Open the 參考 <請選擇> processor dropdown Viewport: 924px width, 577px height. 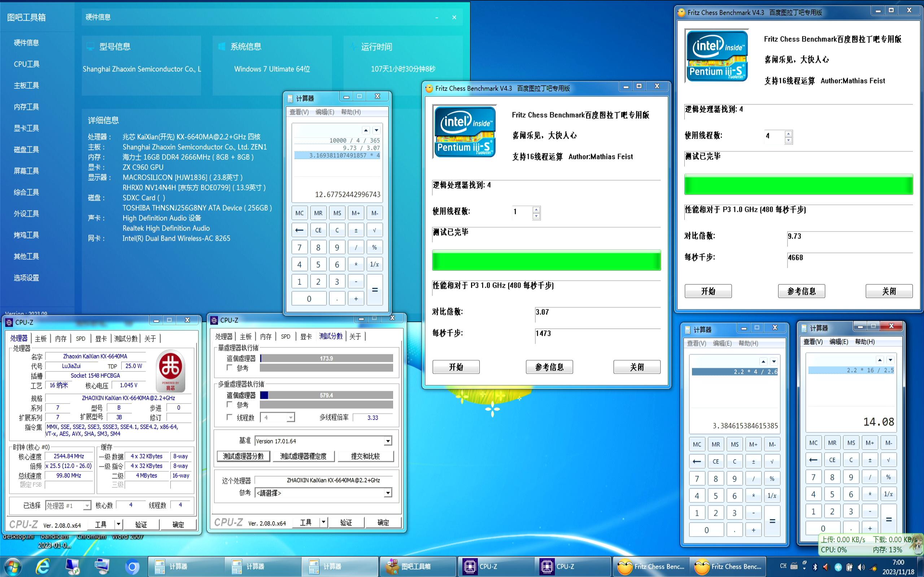pos(388,493)
